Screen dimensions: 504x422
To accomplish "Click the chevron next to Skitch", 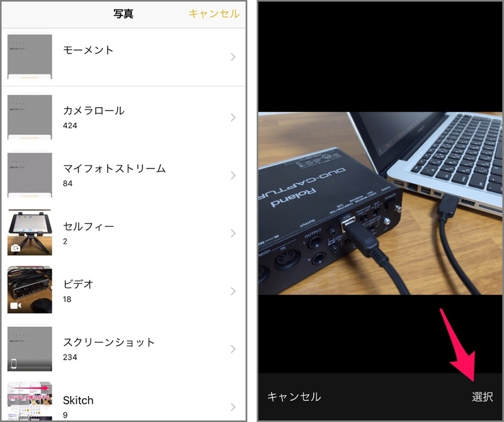I will tap(232, 406).
